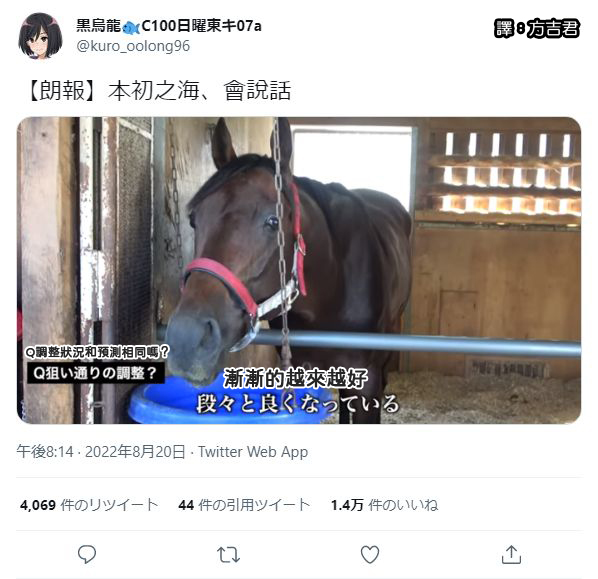Click the reply speech bubble icon

87,554
